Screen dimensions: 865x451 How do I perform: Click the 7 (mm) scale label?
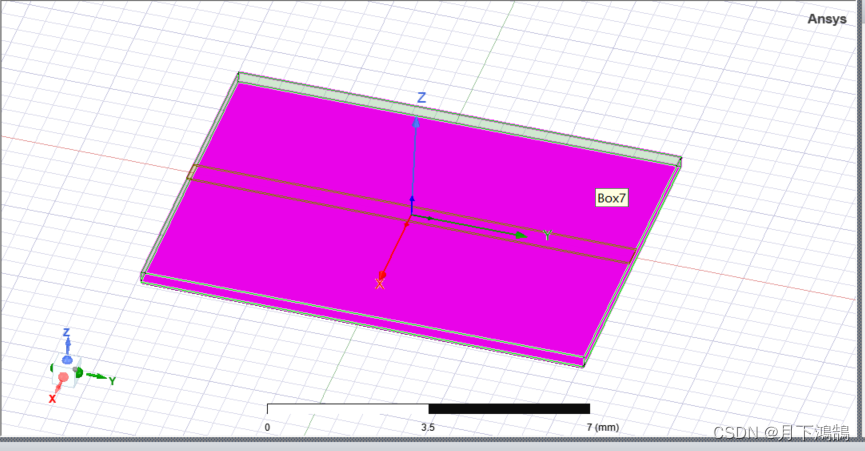(x=602, y=427)
